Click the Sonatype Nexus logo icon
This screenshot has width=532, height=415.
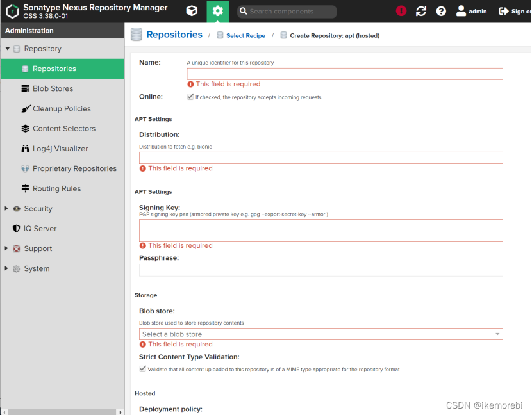pyautogui.click(x=12, y=11)
